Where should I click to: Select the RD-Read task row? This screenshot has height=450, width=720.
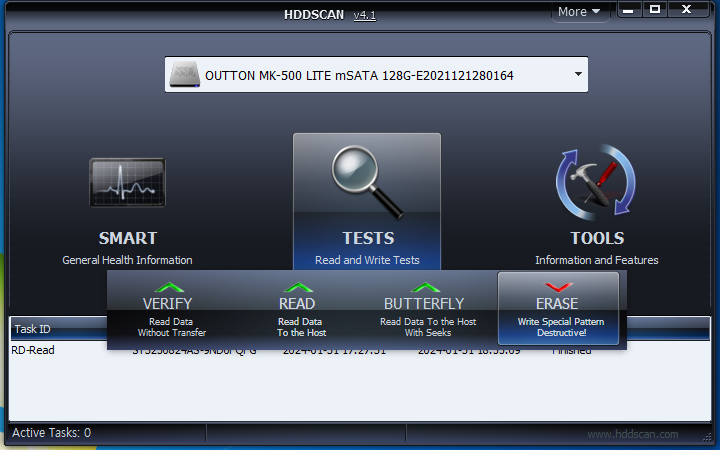[x=33, y=351]
